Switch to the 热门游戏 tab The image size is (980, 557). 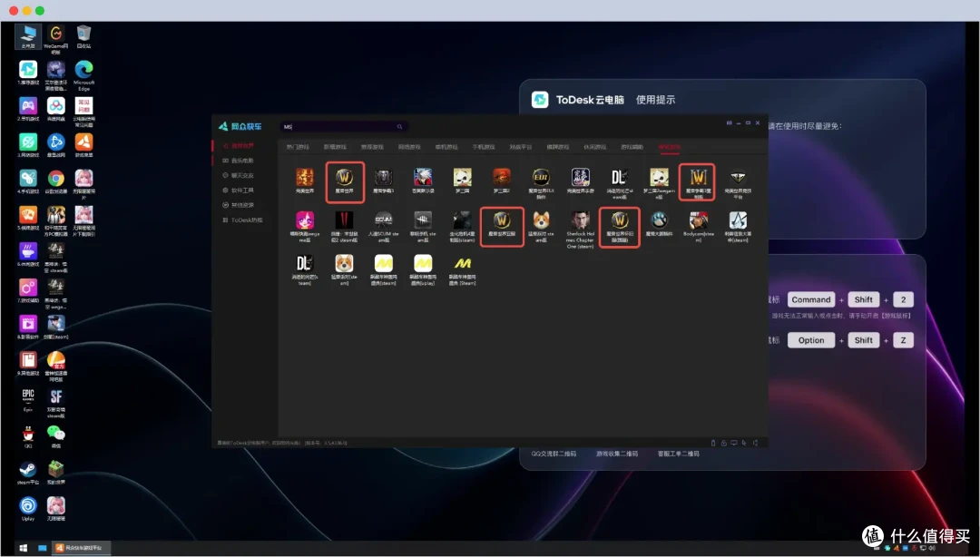click(x=298, y=147)
